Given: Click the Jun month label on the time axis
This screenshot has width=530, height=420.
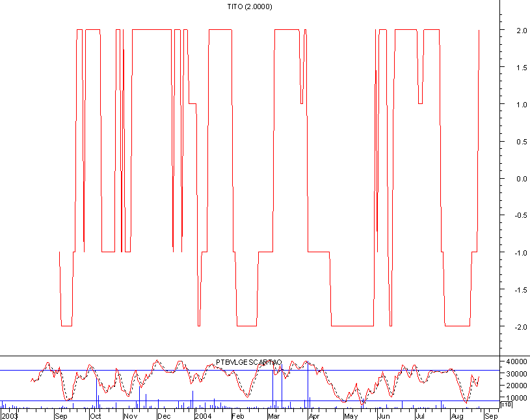Looking at the screenshot, I should 384,416.
